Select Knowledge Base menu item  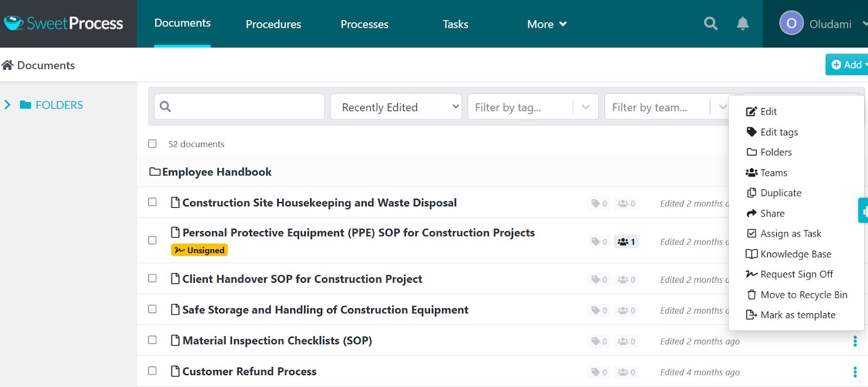[788, 254]
